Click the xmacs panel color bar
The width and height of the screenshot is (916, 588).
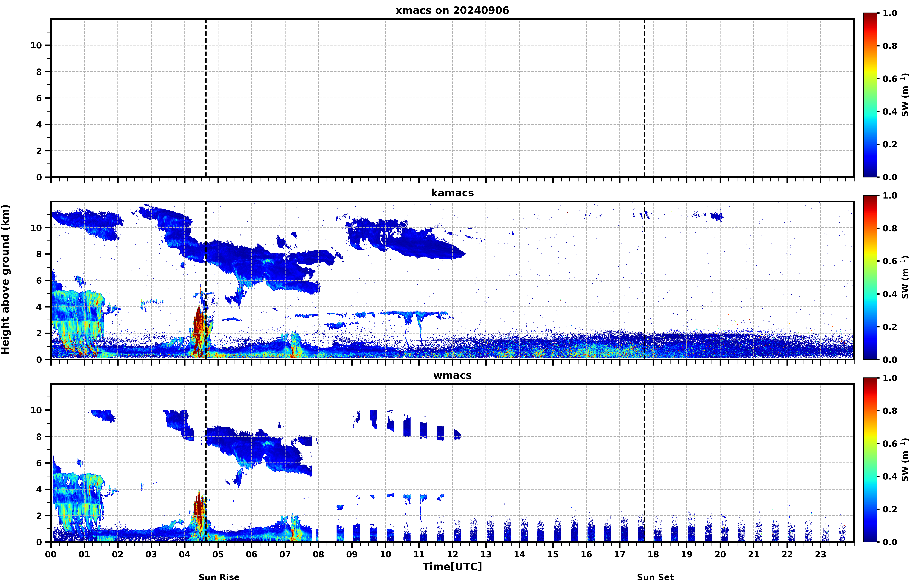click(870, 95)
